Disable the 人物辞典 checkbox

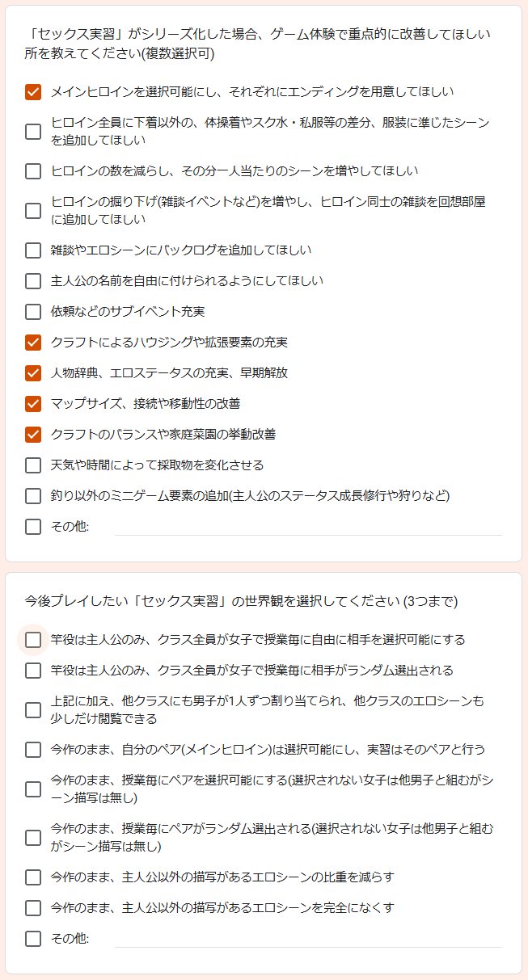(33, 373)
